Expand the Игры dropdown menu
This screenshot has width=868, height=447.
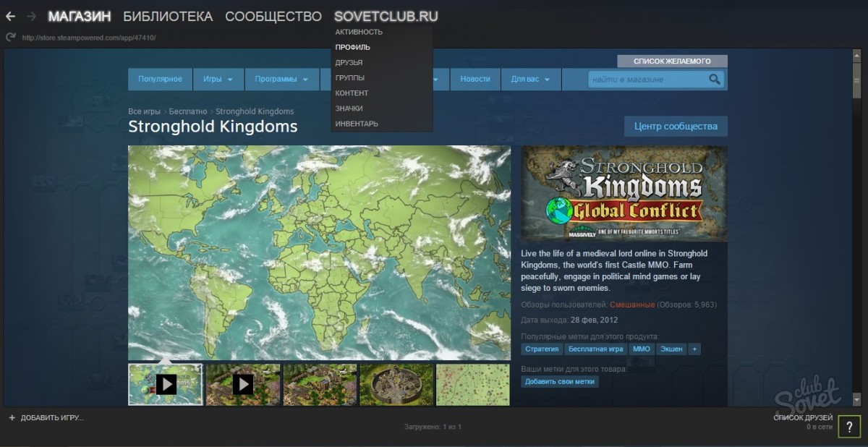218,80
